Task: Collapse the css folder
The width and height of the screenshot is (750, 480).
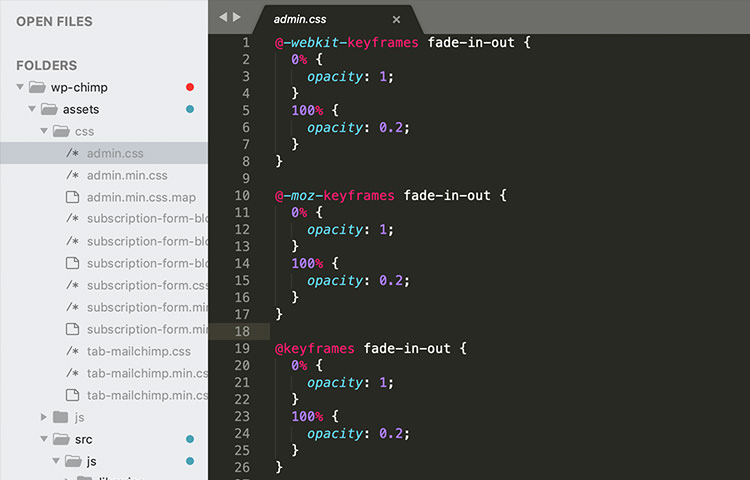Action: coord(44,131)
